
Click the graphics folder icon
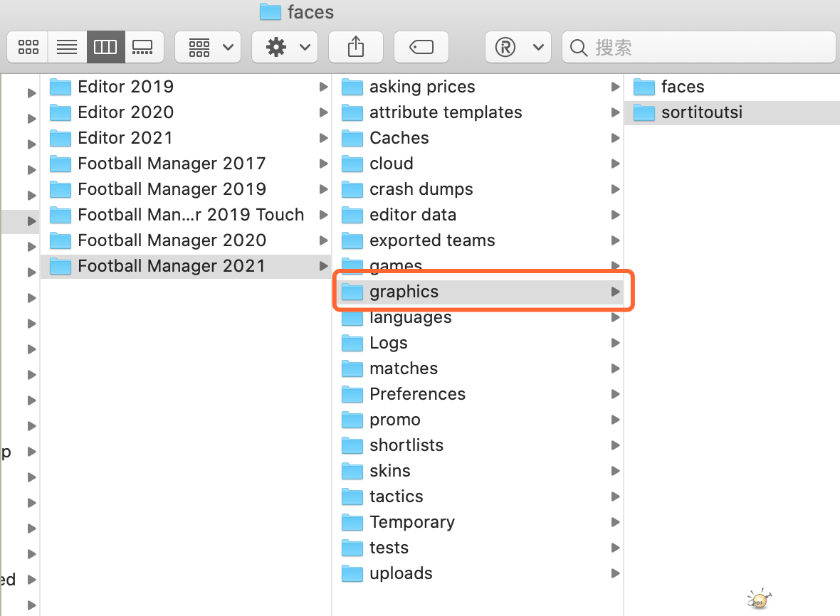(352, 292)
